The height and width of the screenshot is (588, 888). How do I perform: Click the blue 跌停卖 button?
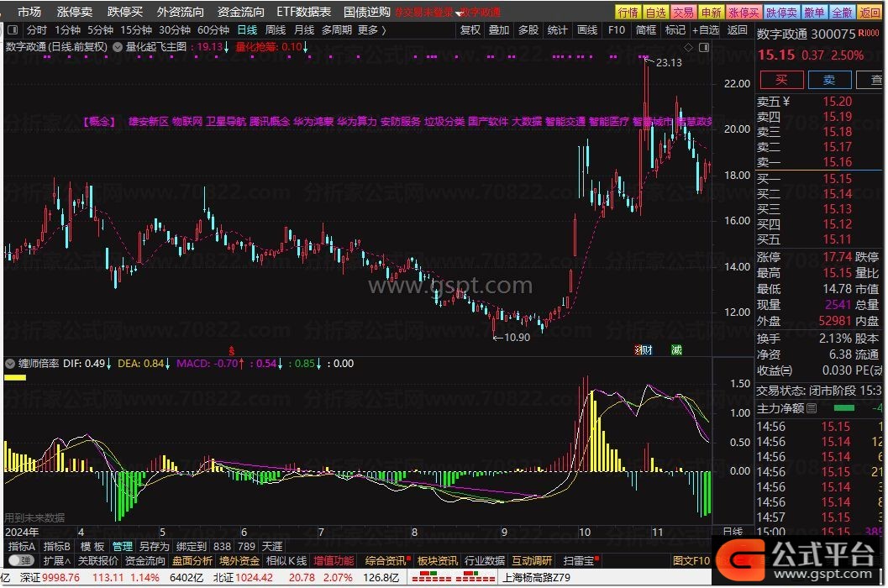[781, 13]
